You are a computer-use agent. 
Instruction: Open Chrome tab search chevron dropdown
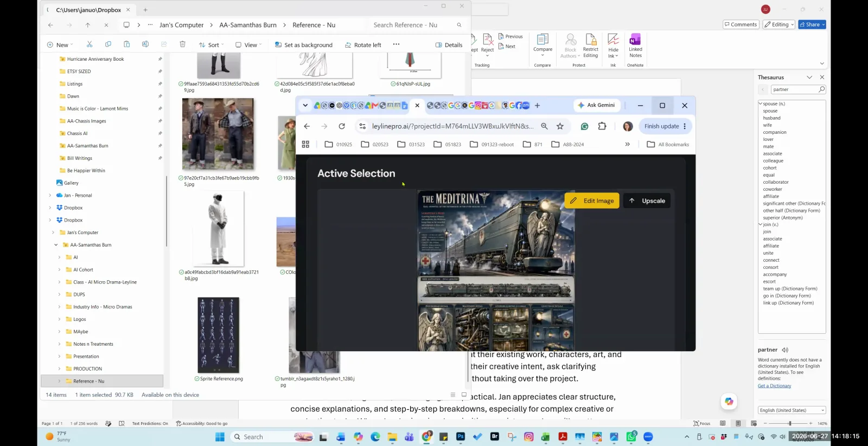(x=305, y=106)
